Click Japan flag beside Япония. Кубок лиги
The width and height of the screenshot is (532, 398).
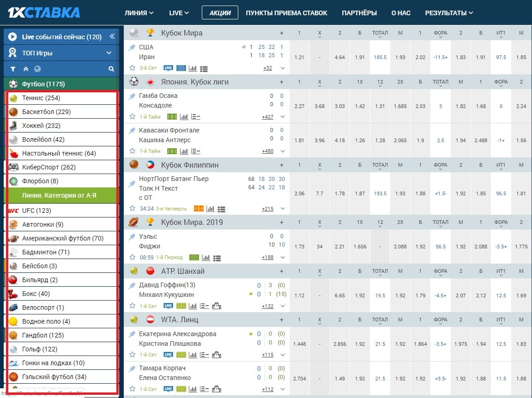[x=150, y=82]
